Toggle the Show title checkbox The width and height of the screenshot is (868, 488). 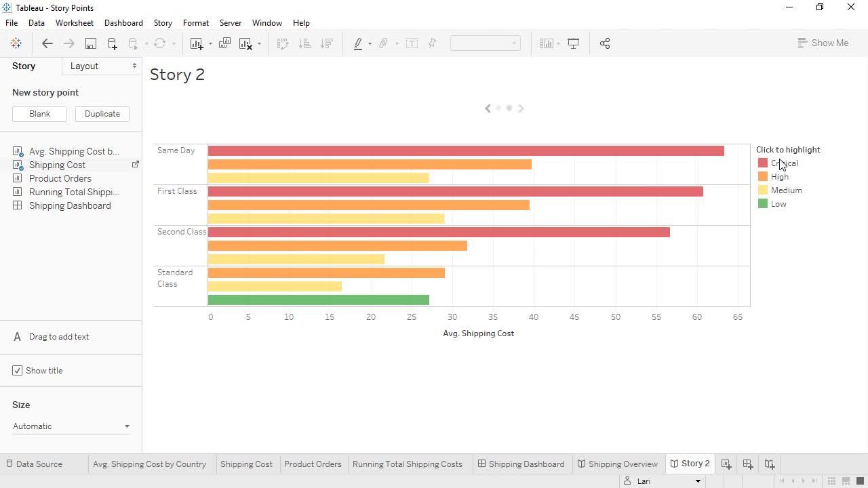coord(18,371)
